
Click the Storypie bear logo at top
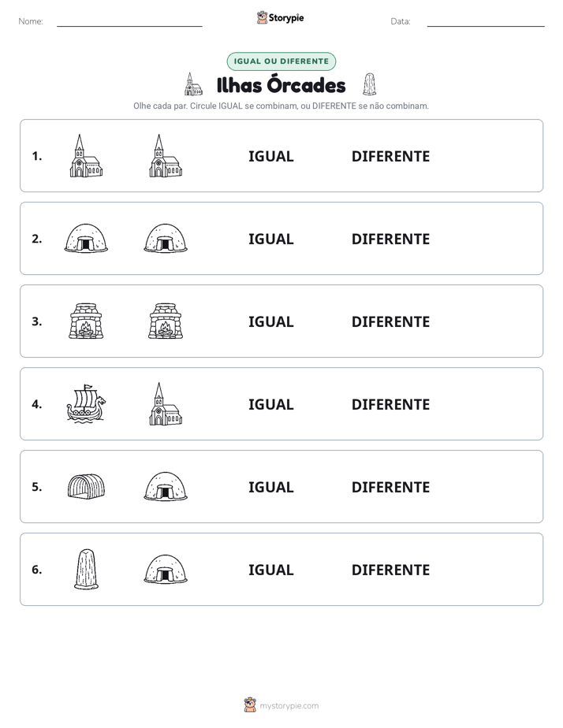pyautogui.click(x=262, y=17)
